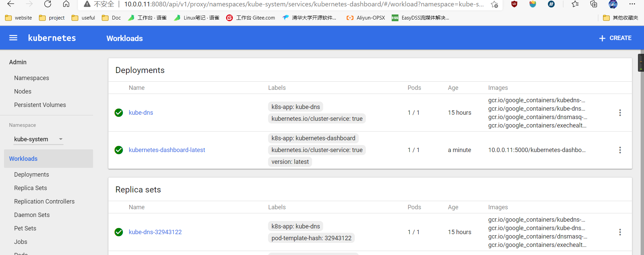Open the project bookmarks folder
Viewport: 644px width, 255px height.
click(52, 18)
